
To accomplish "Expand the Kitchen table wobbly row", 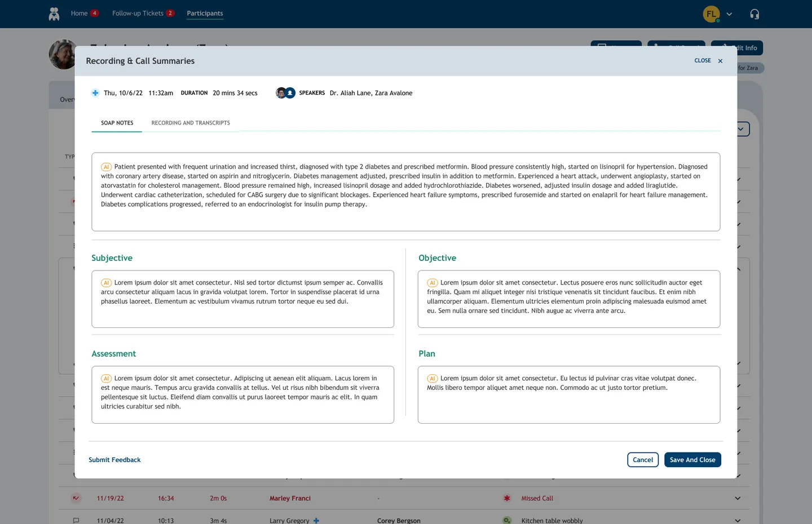I will 738,521.
